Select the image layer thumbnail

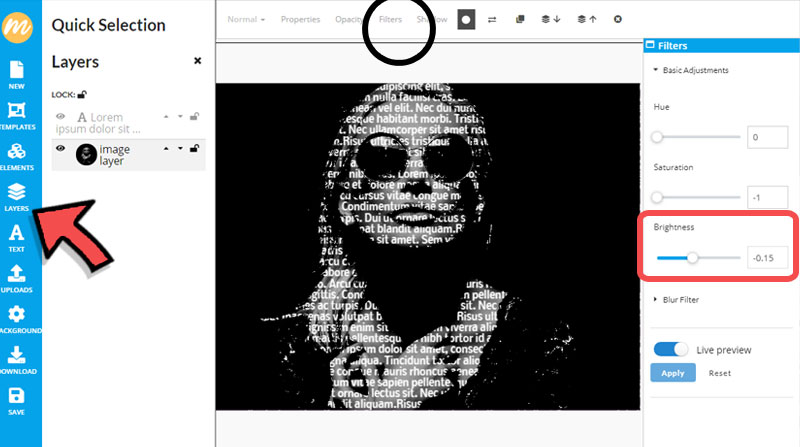[86, 154]
